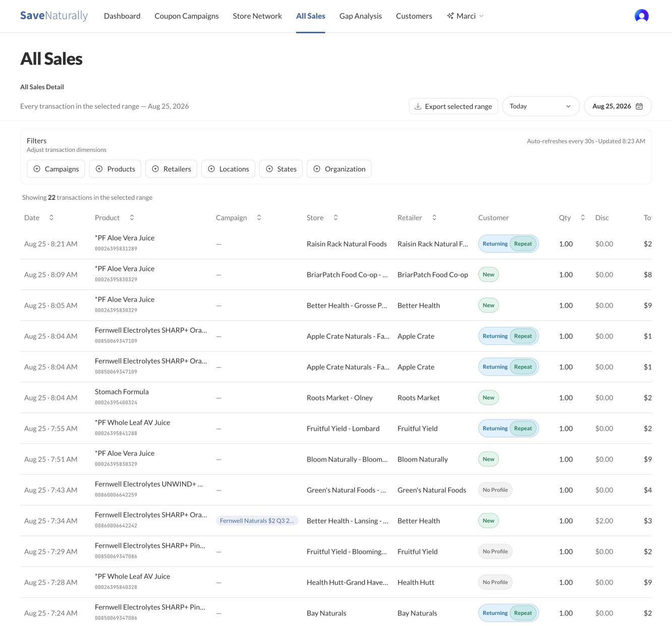Click the plus icon on States filter
This screenshot has height=626, width=672.
pos(269,169)
